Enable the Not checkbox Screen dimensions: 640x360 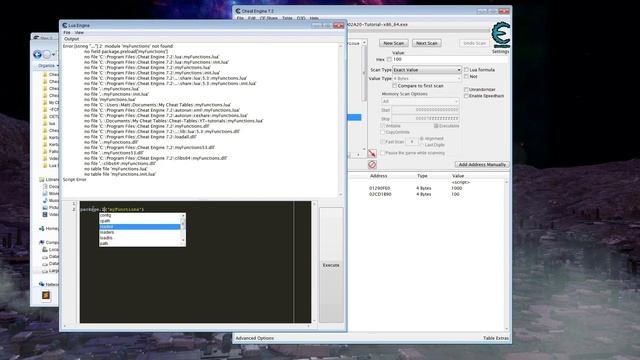(x=466, y=76)
